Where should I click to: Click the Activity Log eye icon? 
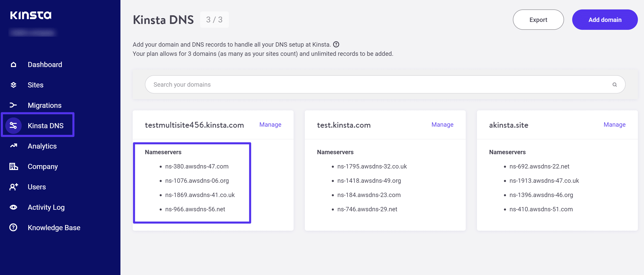[13, 207]
